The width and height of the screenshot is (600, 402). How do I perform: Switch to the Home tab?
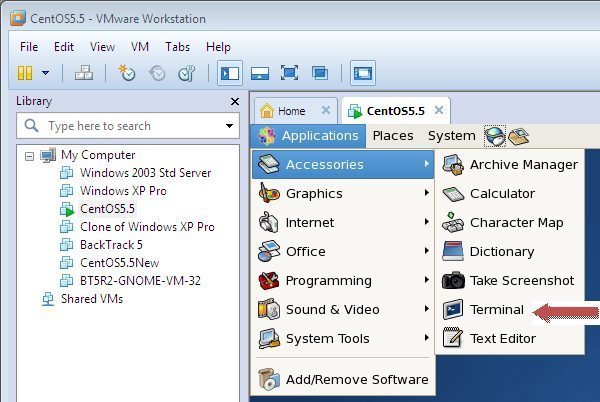[x=291, y=111]
